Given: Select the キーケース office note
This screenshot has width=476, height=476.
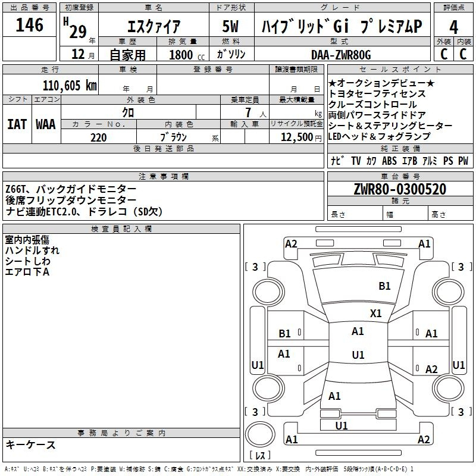Looking at the screenshot, I should pyautogui.click(x=30, y=444).
